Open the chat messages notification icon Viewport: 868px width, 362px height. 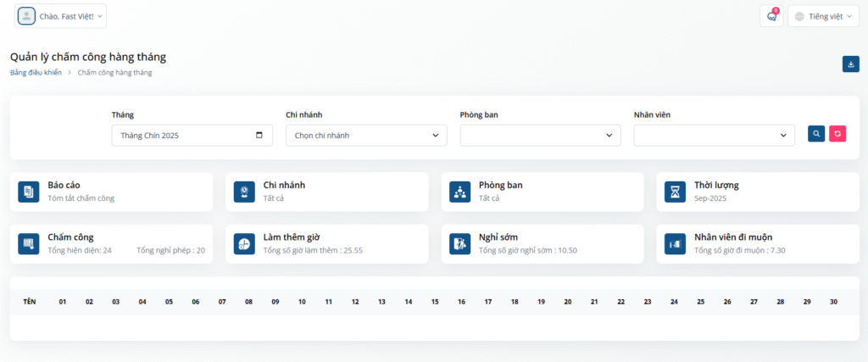click(x=771, y=16)
